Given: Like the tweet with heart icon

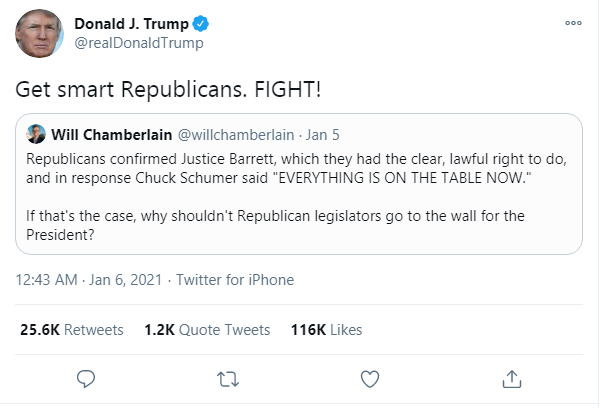Looking at the screenshot, I should pyautogui.click(x=370, y=378).
